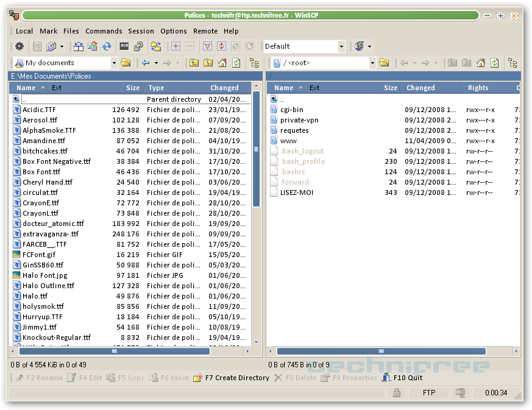
Task: Click F7 Create Directory button
Action: coord(231,378)
